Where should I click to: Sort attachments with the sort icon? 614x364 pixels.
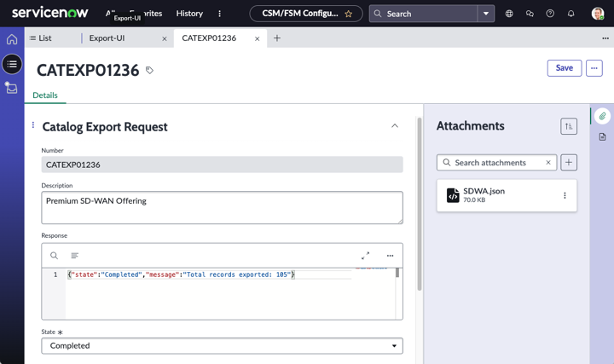pyautogui.click(x=569, y=126)
